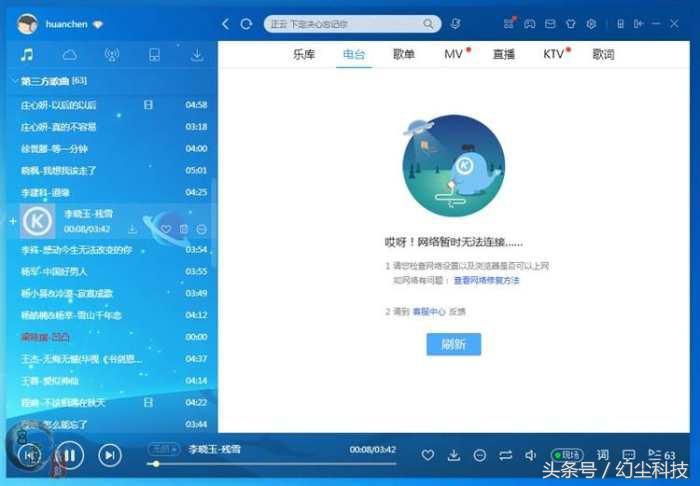This screenshot has height=486, width=700.
Task: Switch to the 乐库 tab
Action: tap(304, 54)
